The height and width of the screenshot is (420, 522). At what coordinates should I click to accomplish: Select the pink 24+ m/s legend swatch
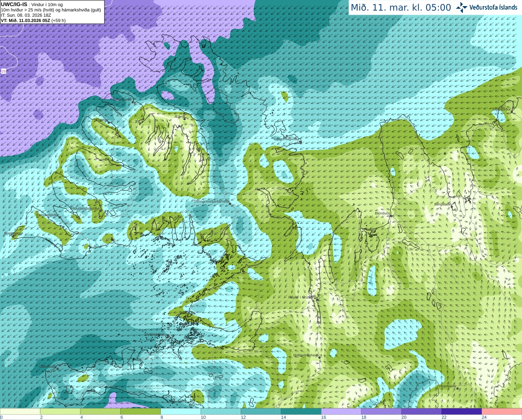pos(502,411)
